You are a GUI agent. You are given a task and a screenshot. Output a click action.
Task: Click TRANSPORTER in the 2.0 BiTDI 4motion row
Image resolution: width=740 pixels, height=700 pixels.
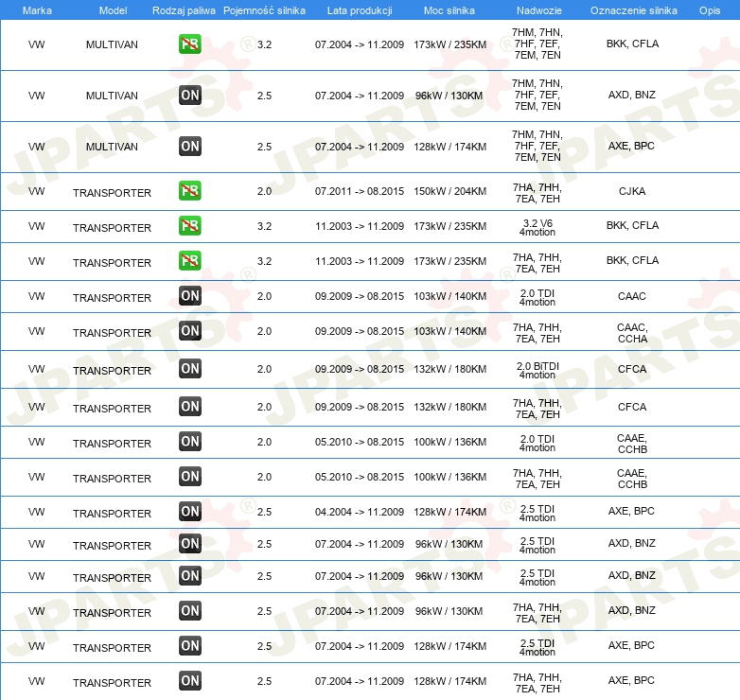click(112, 371)
